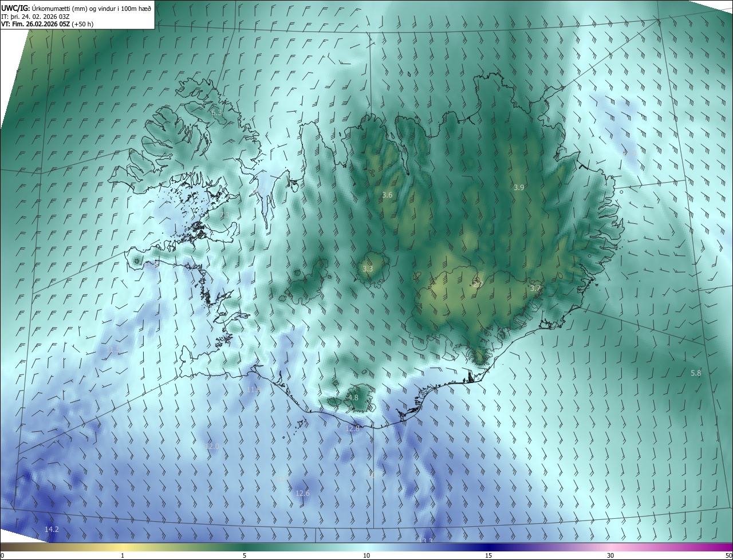Click the 12.6 precipitation value label
Viewport: 733px width, 560px height.
302,493
